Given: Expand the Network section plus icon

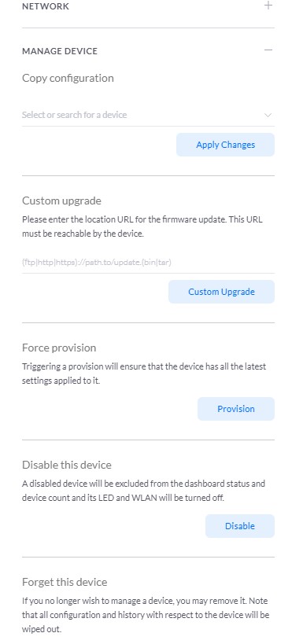Looking at the screenshot, I should point(268,6).
